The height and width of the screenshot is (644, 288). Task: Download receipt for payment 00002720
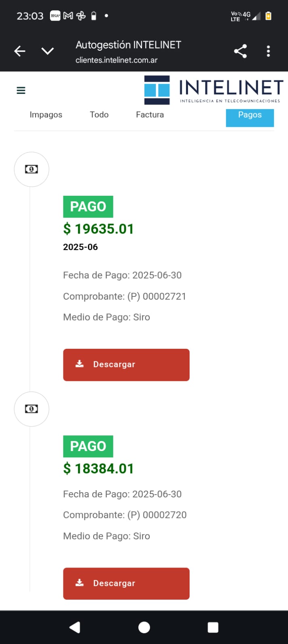point(126,583)
